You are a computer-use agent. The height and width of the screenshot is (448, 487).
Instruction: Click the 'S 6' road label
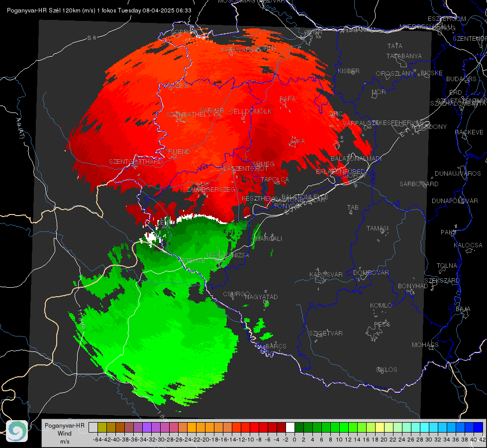coord(92,38)
